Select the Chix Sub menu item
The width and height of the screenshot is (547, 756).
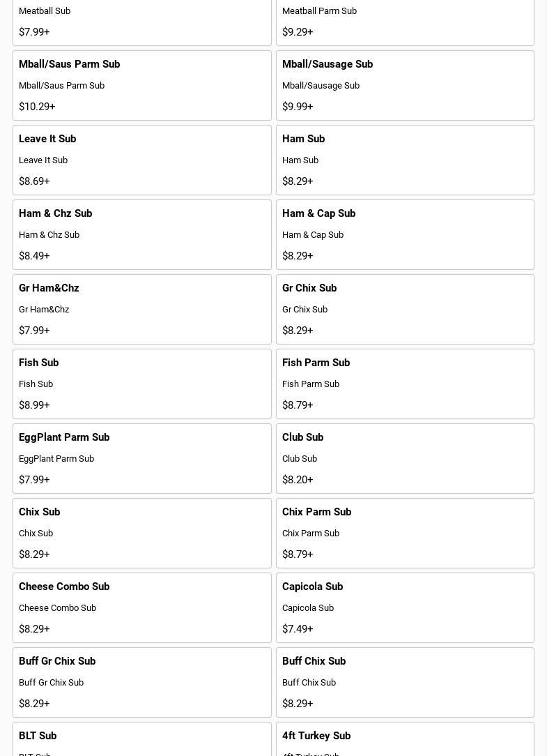(141, 533)
